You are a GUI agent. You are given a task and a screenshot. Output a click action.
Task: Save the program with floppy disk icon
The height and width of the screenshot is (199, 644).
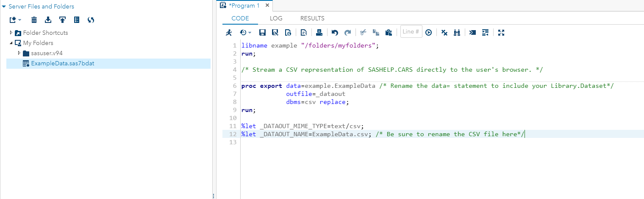(x=262, y=33)
